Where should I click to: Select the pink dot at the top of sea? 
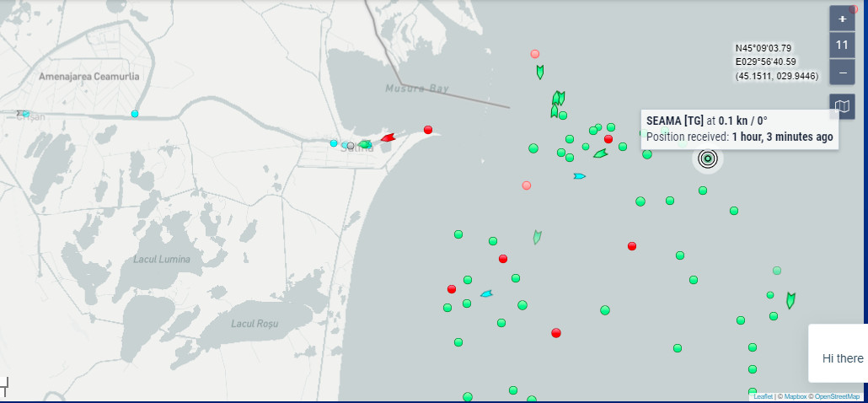pyautogui.click(x=535, y=54)
